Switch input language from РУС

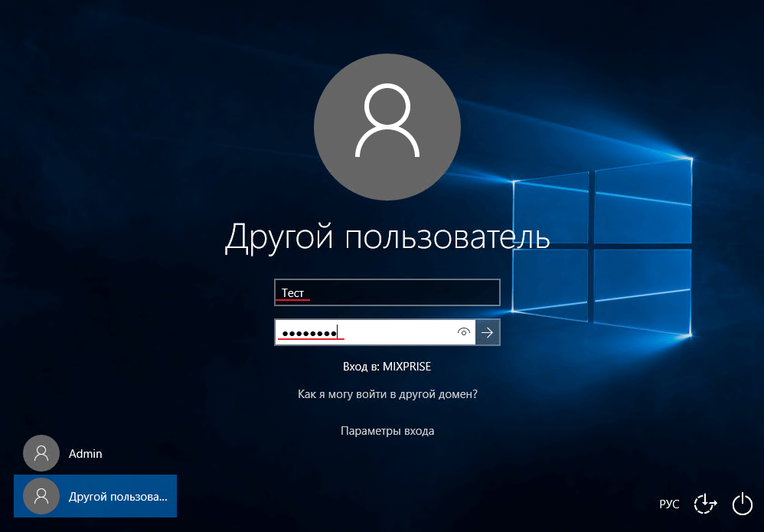click(669, 504)
